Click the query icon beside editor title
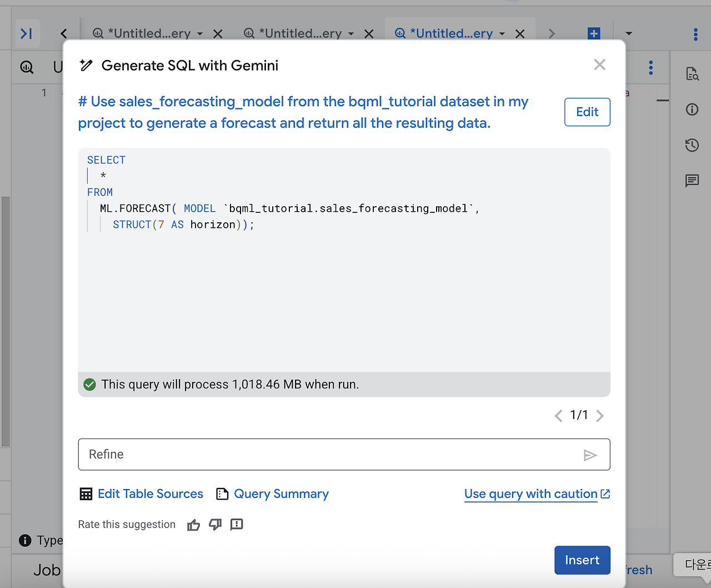711x588 pixels. point(27,68)
